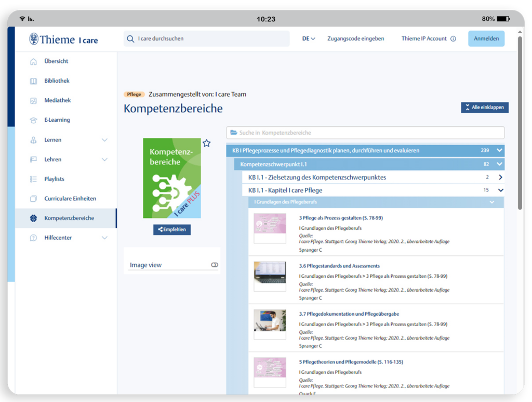Image resolution: width=532 pixels, height=402 pixels.
Task: Click the Übersicht home icon in sidebar
Action: point(34,61)
